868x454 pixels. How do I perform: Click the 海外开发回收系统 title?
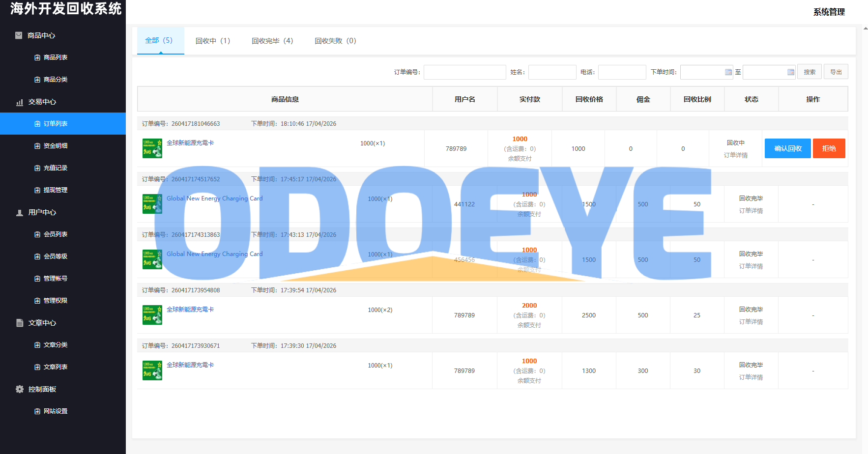click(66, 8)
